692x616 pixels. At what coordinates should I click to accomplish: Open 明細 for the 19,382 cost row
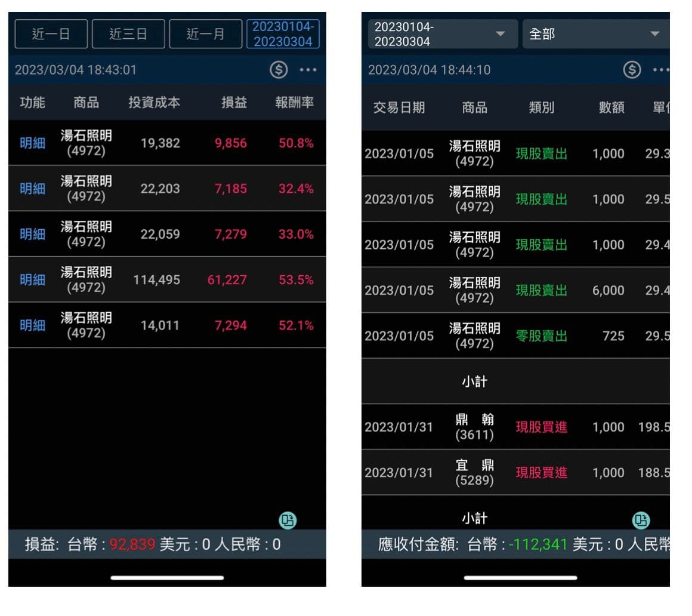pos(33,143)
